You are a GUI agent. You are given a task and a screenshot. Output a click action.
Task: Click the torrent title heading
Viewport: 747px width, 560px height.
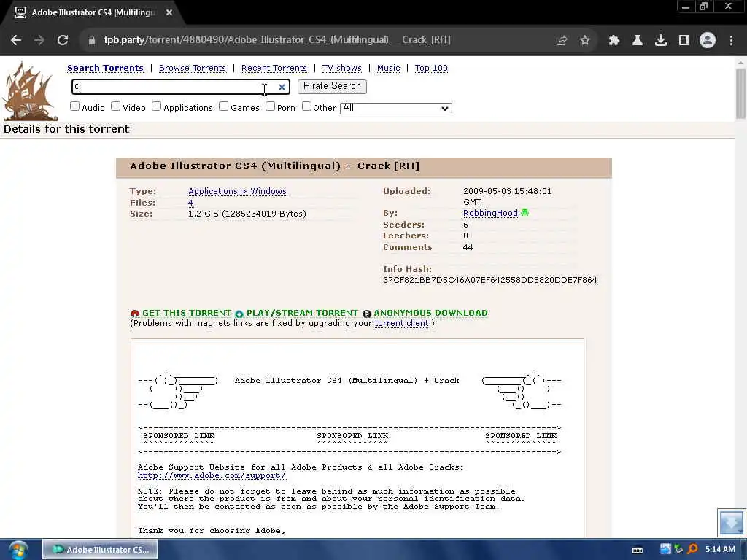pyautogui.click(x=275, y=166)
